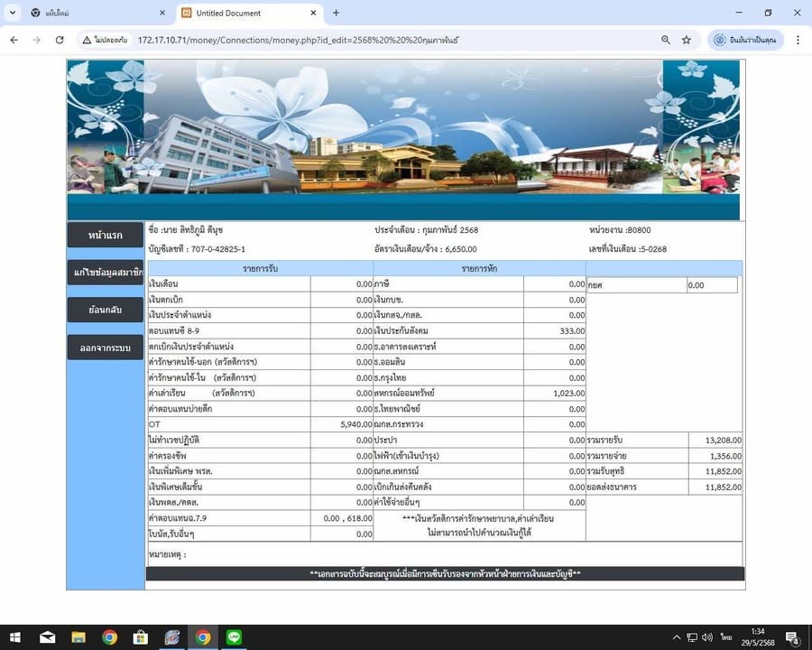Open the Chrome profile chip
Viewport: 812px width, 650px height.
[x=745, y=40]
